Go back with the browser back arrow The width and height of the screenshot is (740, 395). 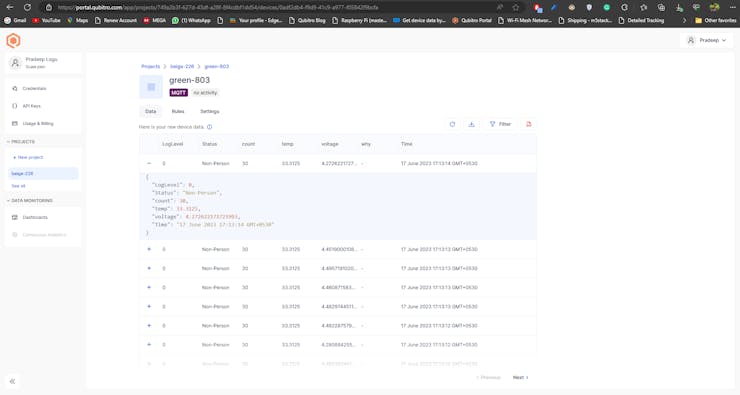tap(9, 8)
